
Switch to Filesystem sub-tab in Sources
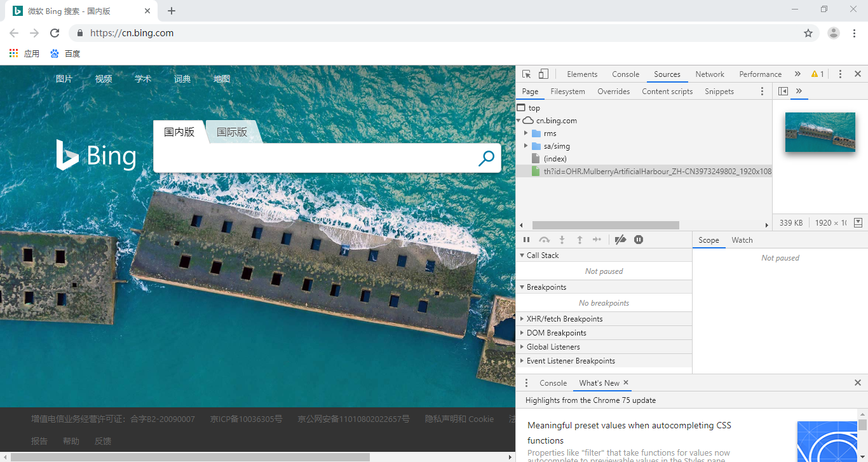[x=567, y=92]
